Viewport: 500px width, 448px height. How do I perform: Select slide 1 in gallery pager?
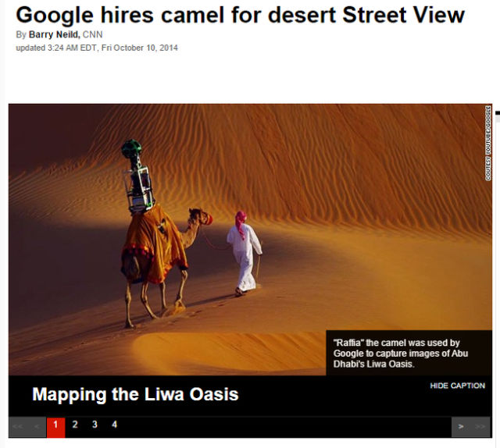(55, 427)
